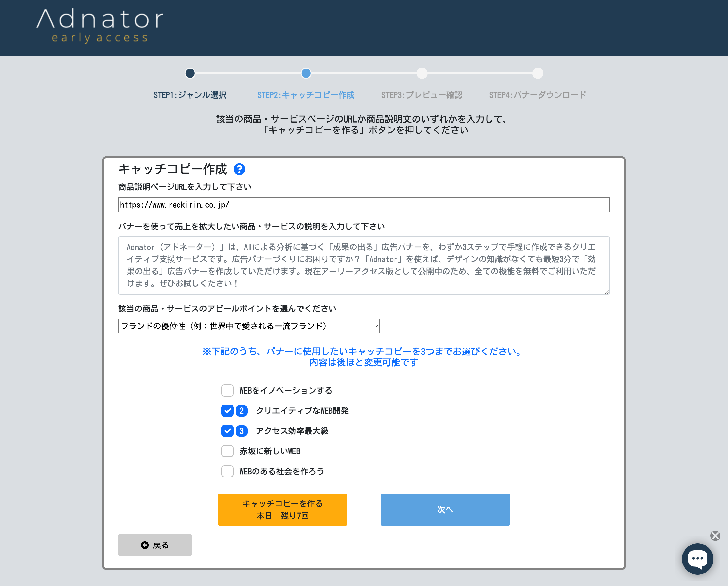Uncheck the 'アクセス効率最大級' checkbox
The width and height of the screenshot is (728, 586).
pos(227,431)
